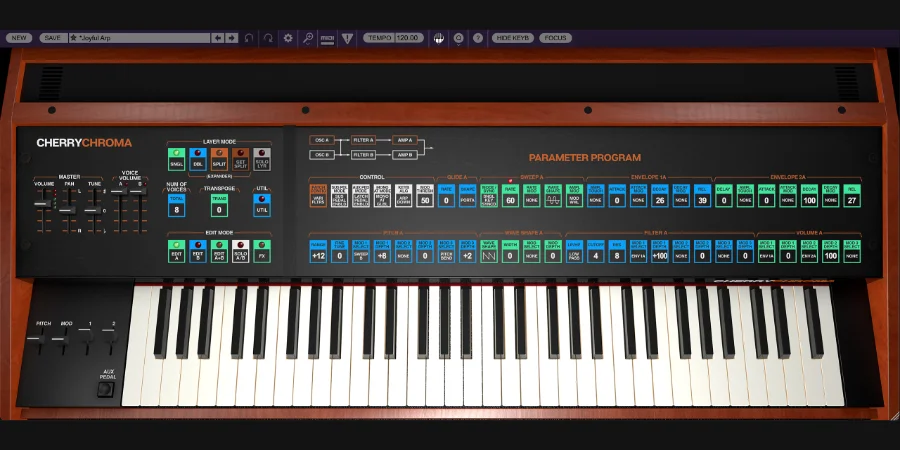900x450 pixels.
Task: Select EDIT B edit mode
Action: click(x=197, y=251)
